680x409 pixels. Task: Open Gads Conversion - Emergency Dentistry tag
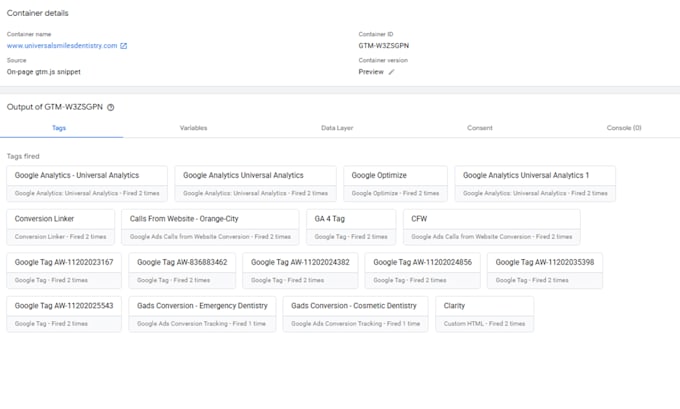click(202, 314)
